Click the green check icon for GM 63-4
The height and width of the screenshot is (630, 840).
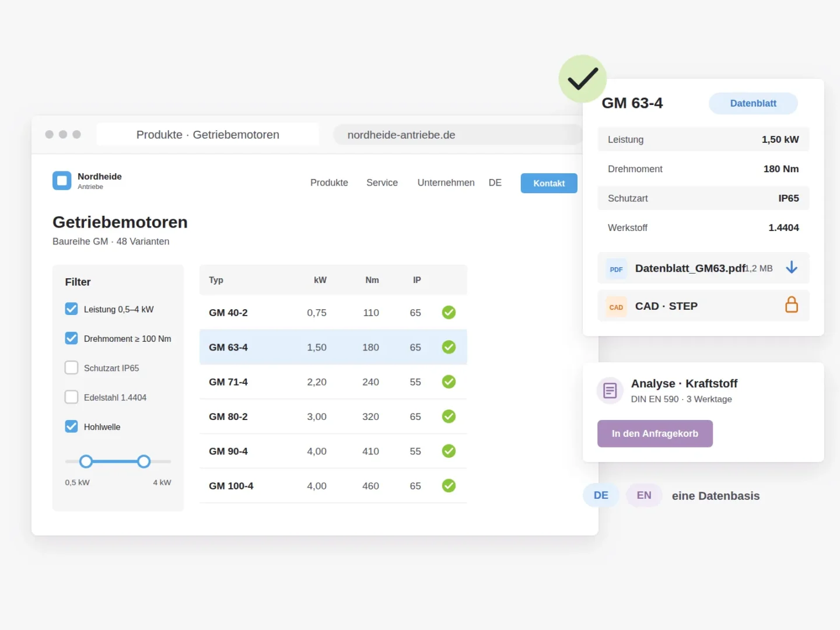449,347
